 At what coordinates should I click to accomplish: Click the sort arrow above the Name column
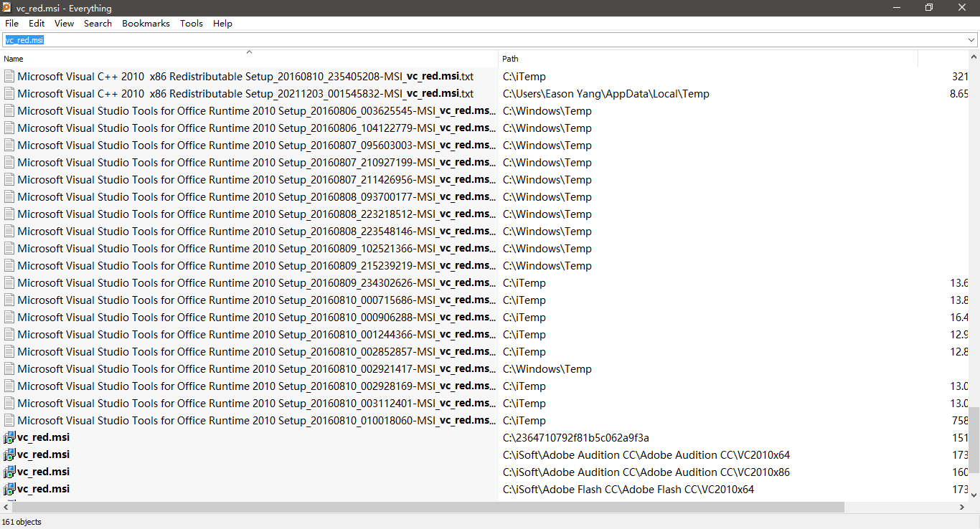pos(249,52)
